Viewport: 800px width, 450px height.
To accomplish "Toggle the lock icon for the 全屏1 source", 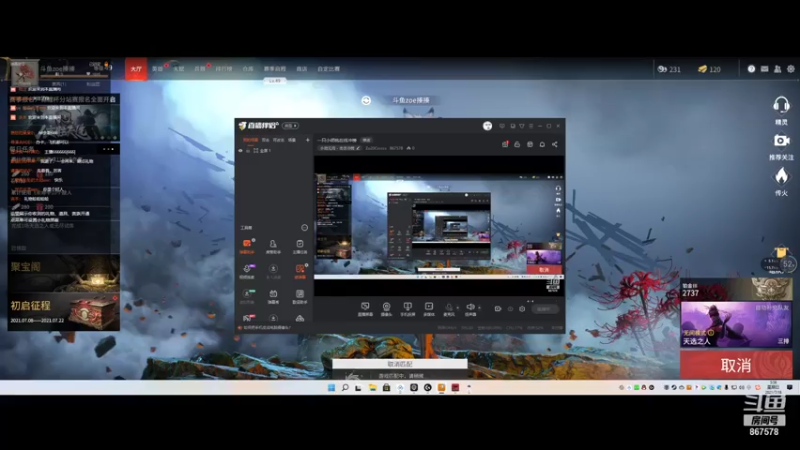I will [x=248, y=151].
